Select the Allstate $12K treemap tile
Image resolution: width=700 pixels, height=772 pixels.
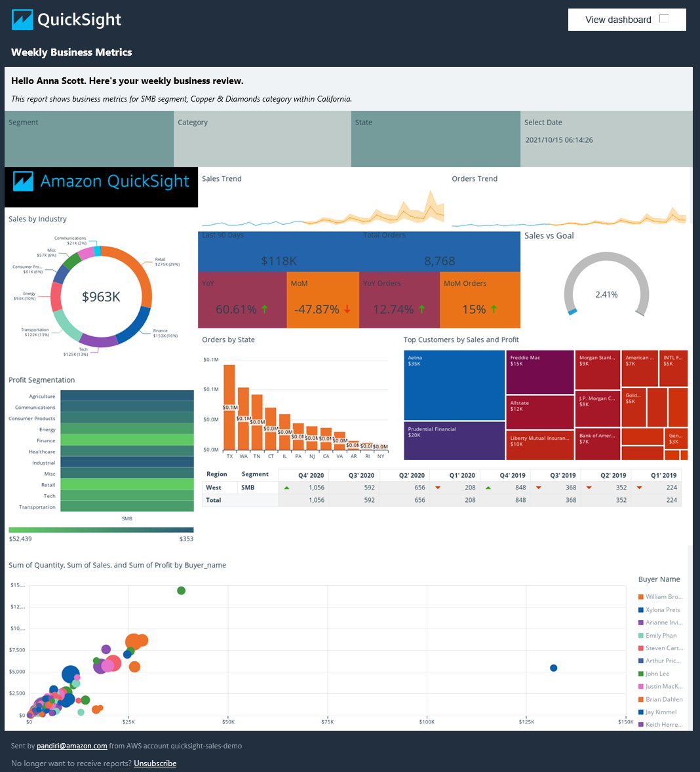click(x=540, y=413)
